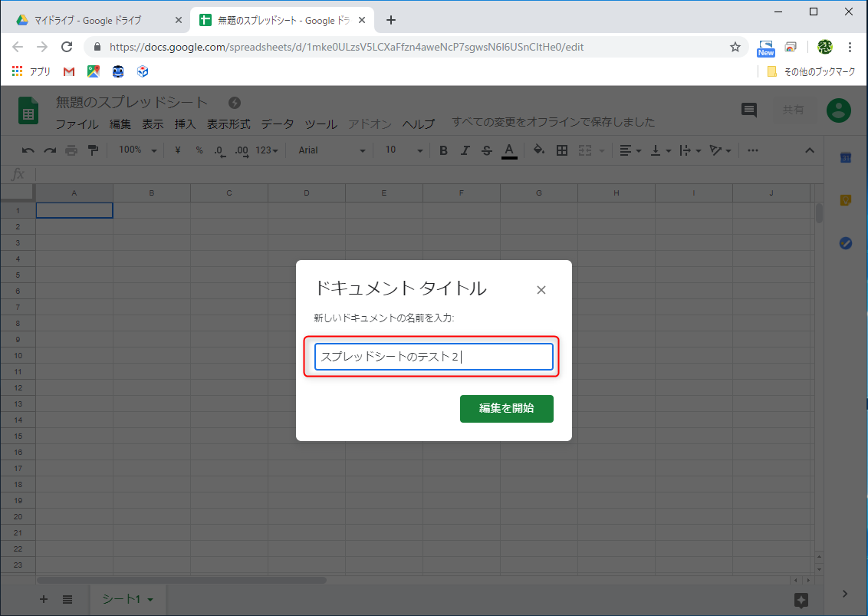Click the Merge cells icon
The image size is (868, 616).
pyautogui.click(x=584, y=150)
